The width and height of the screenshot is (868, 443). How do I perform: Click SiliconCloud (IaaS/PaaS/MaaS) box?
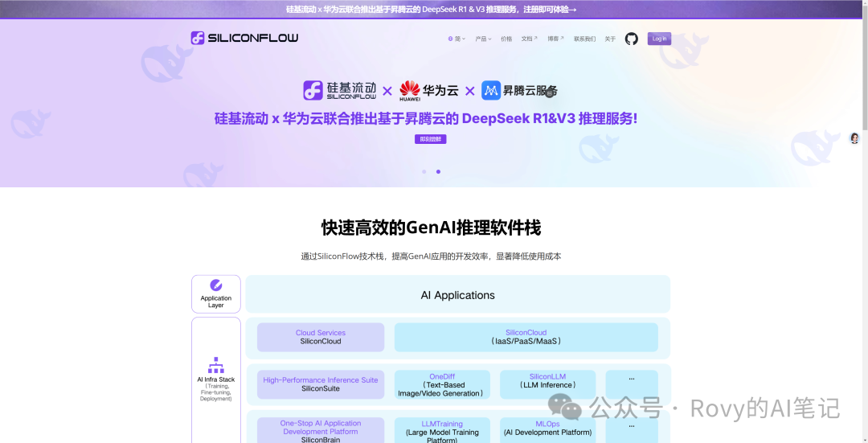(x=526, y=337)
